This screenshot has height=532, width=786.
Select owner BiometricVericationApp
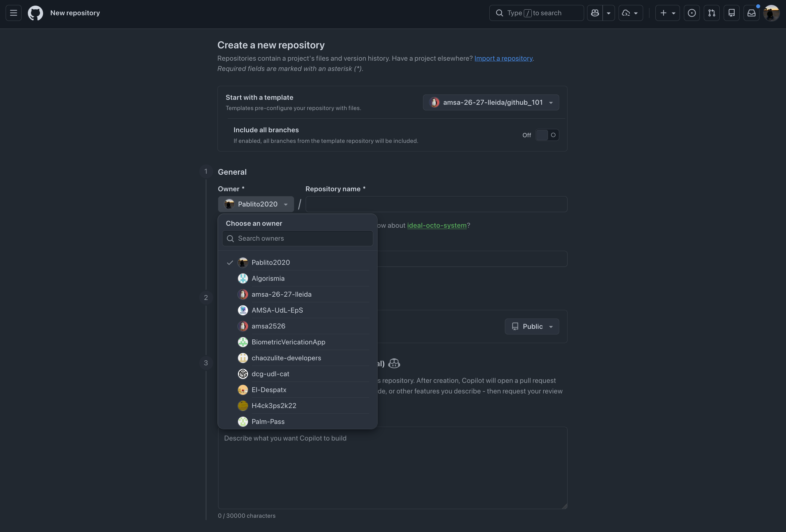(298, 342)
